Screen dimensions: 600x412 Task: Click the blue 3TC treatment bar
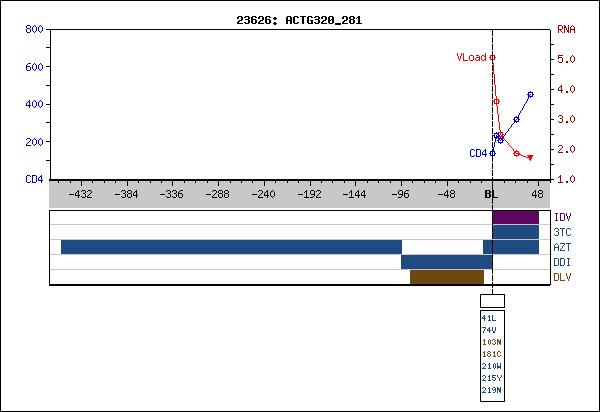click(516, 232)
